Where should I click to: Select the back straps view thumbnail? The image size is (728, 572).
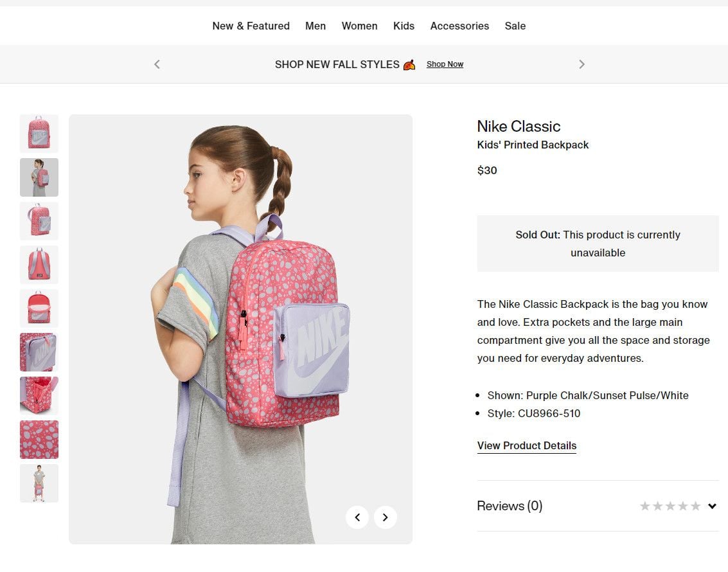(39, 265)
